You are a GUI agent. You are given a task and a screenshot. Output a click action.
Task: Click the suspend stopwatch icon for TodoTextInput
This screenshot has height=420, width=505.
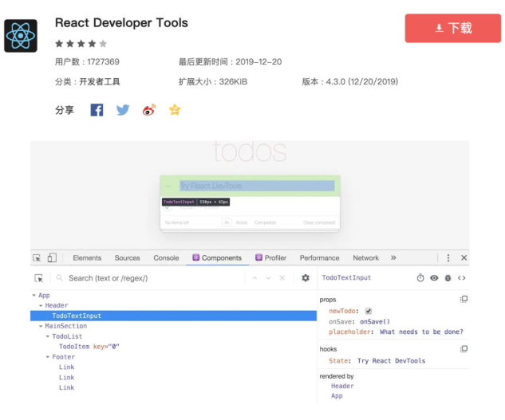[420, 278]
